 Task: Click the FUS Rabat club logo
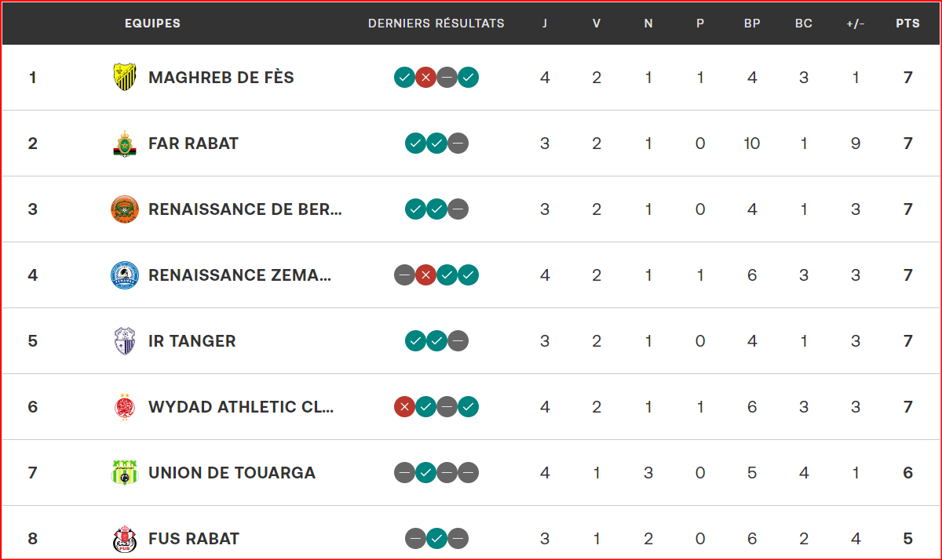[125, 539]
